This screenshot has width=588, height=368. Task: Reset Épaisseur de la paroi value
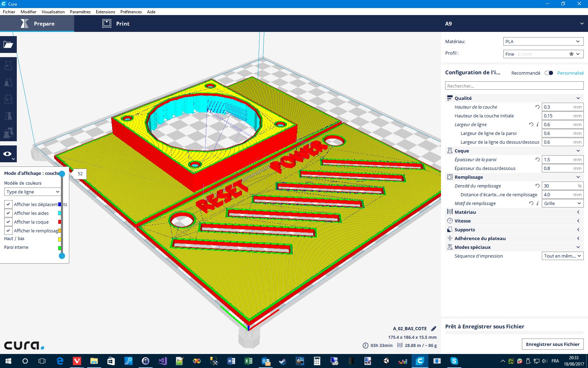[x=537, y=159]
